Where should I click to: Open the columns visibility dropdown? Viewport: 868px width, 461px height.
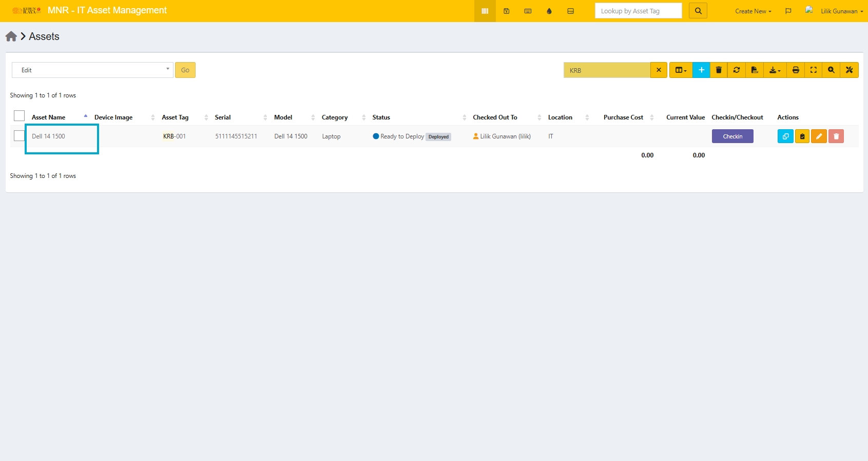click(681, 70)
